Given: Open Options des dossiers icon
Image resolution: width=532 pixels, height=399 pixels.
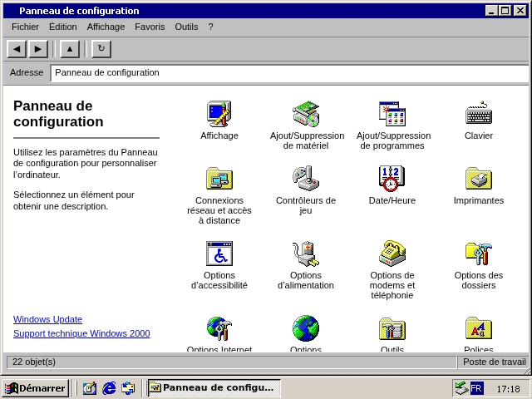Looking at the screenshot, I should pyautogui.click(x=479, y=254).
